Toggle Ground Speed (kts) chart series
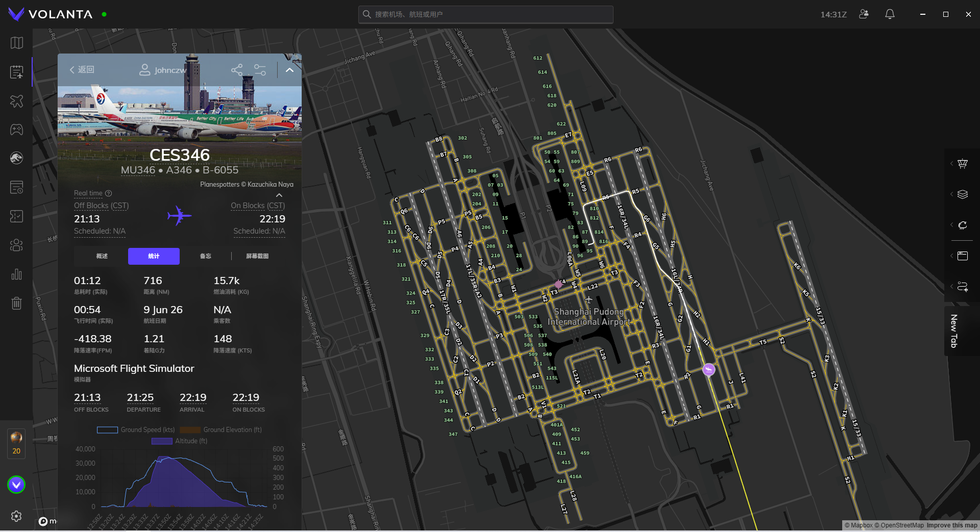 point(136,430)
